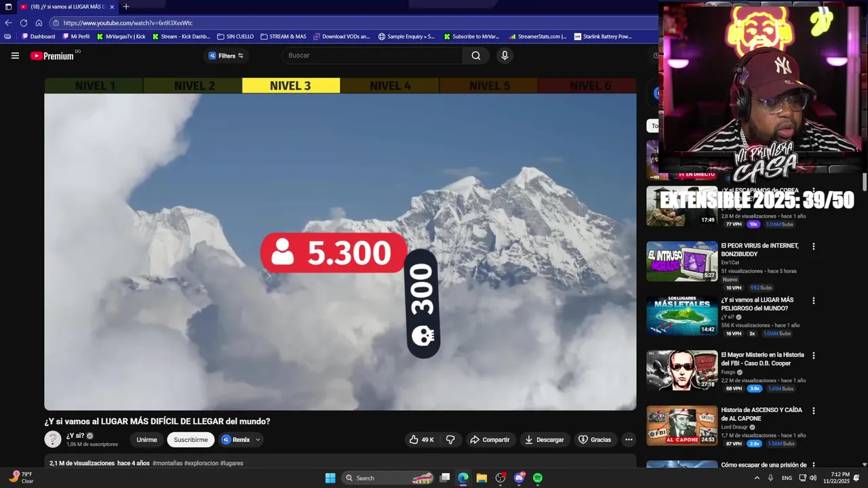Screen dimensions: 868x488
Task: Download video with Descargar button
Action: coord(545,440)
